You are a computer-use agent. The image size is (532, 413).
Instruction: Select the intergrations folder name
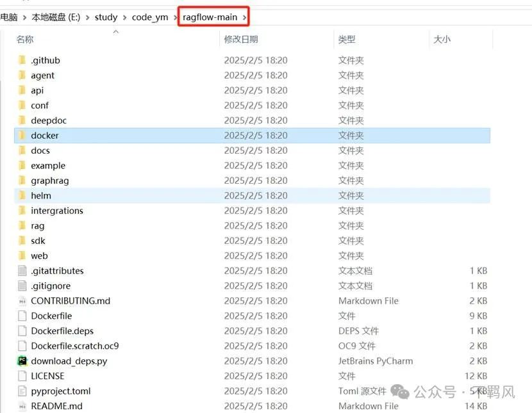coord(56,211)
